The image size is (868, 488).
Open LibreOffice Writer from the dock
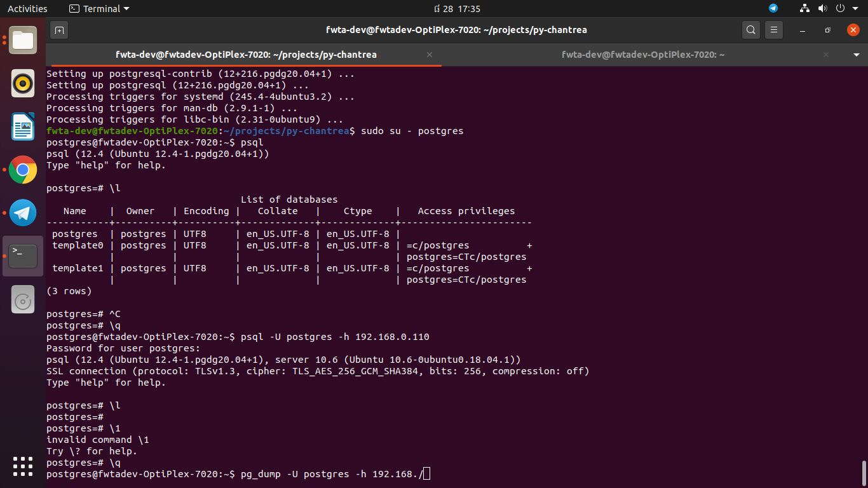pyautogui.click(x=23, y=126)
